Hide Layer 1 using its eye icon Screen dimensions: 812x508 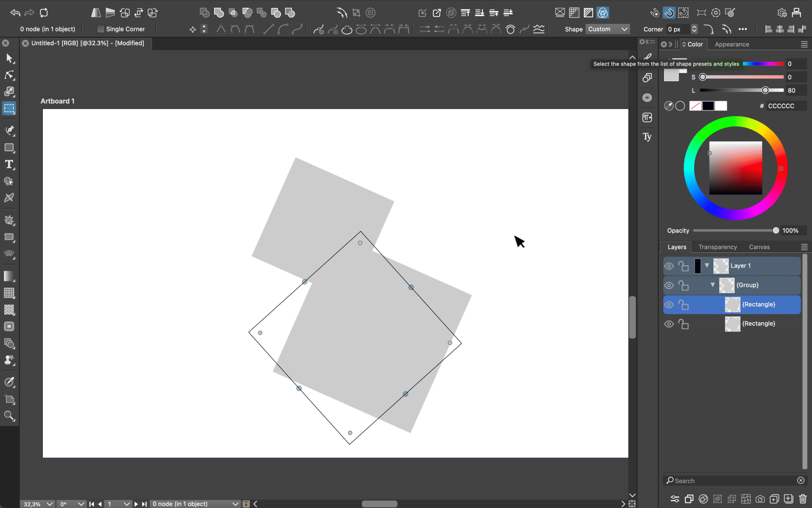click(x=669, y=266)
